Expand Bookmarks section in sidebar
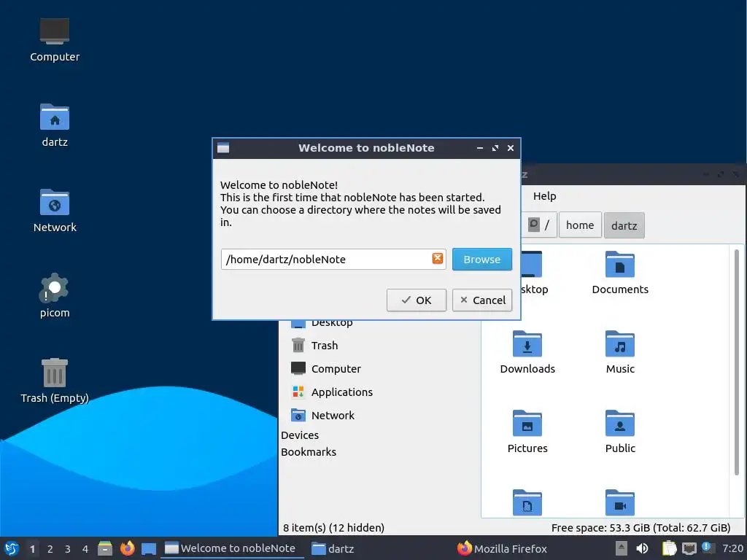Screen dimensions: 747x560 coord(309,452)
